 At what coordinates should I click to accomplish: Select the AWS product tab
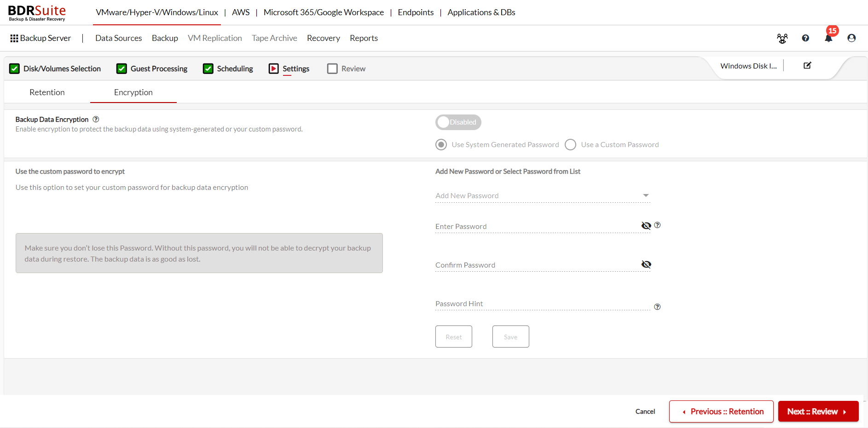coord(241,12)
